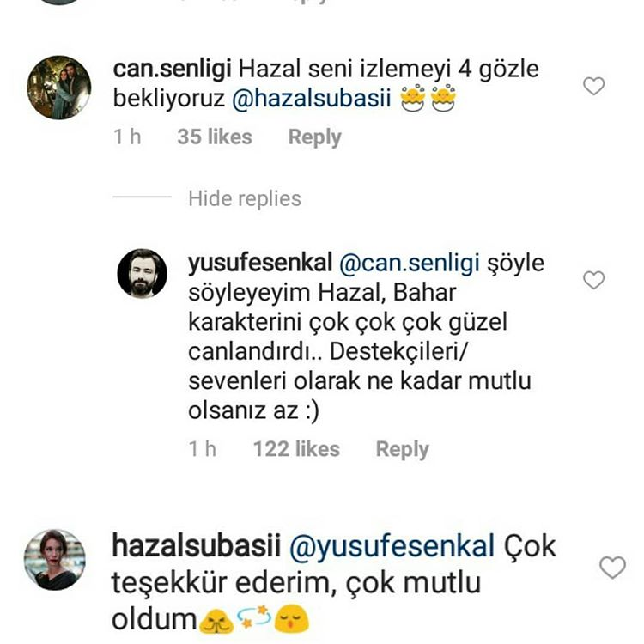Viewport: 644px width, 644px height.
Task: Open @hazalsubasii mention in first comment
Action: tap(312, 99)
